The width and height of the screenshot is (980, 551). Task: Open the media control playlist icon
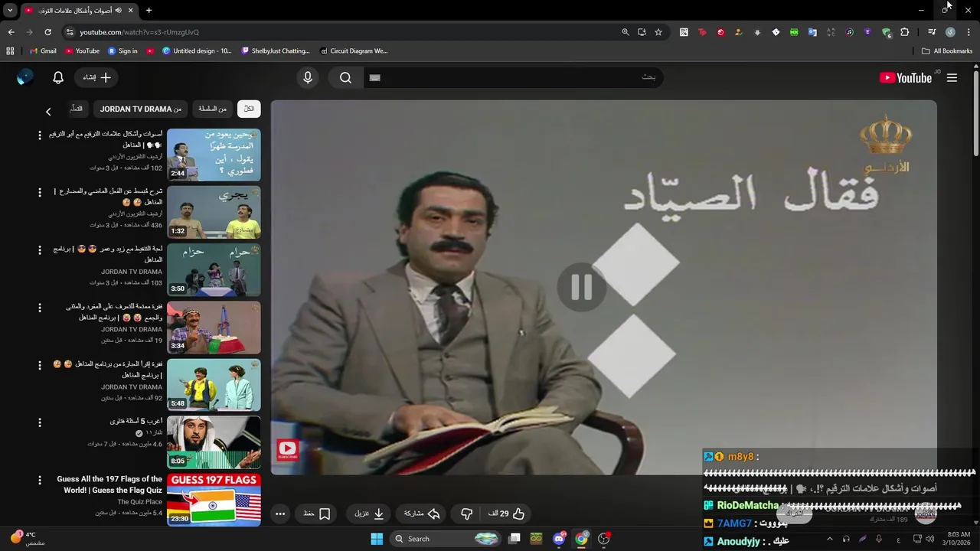(x=932, y=32)
